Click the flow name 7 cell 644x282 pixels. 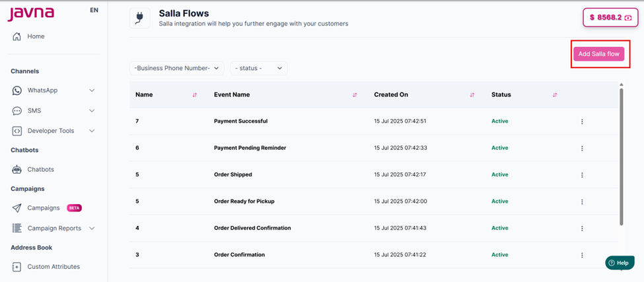(137, 122)
